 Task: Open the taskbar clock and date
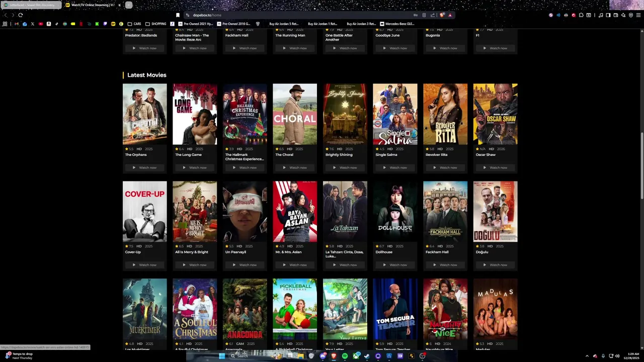[x=631, y=356]
